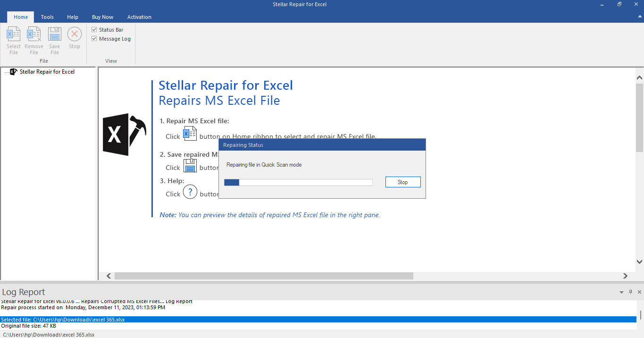
Task: Minimize the Stellar Repair window
Action: 603,4
